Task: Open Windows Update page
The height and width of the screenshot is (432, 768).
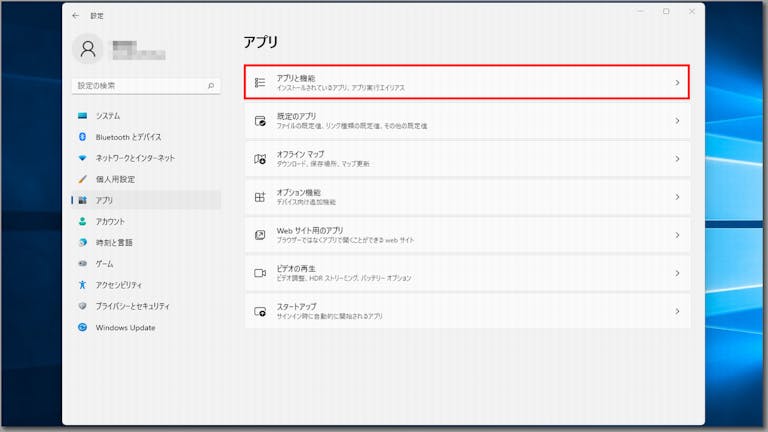Action: coord(146,327)
